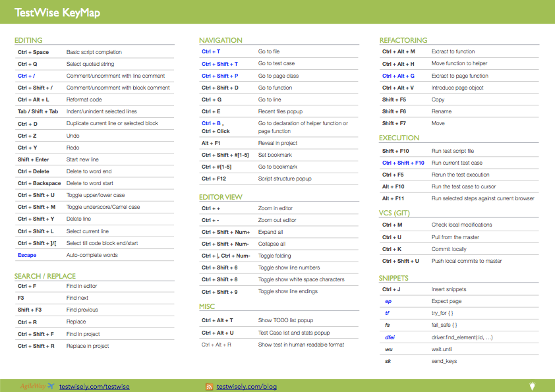This screenshot has width=555, height=392.
Task: Click 'Toggle show line numbers' description
Action: tap(289, 267)
